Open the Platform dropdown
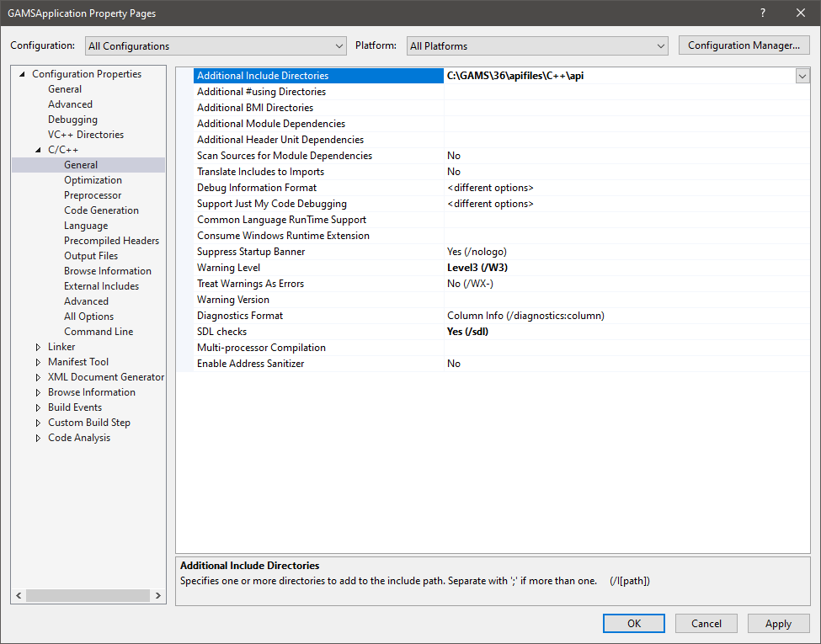821x644 pixels. (536, 45)
